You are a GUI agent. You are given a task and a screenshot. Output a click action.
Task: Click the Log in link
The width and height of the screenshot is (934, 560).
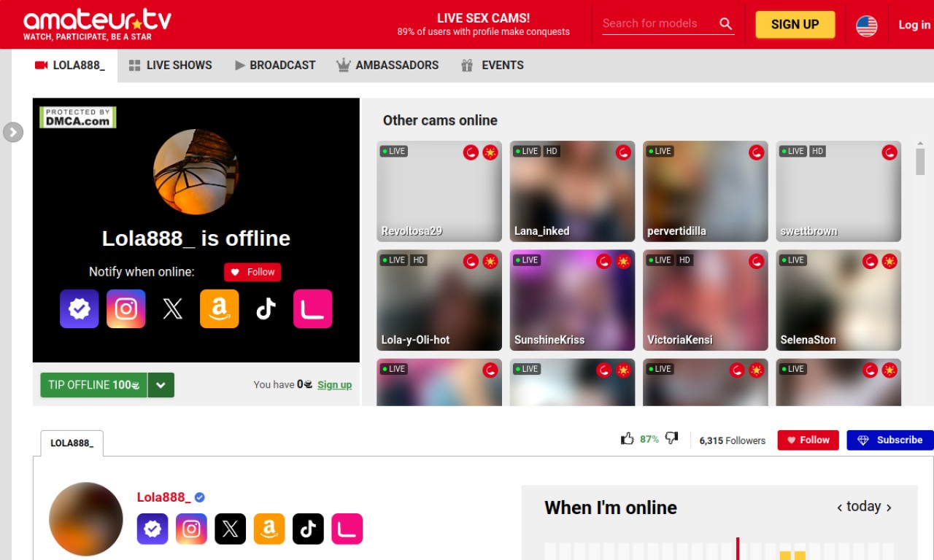(914, 25)
